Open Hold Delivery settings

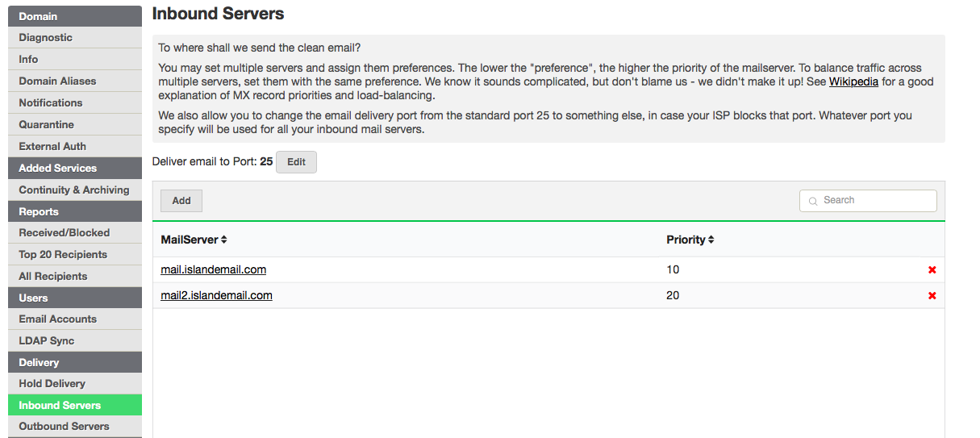pyautogui.click(x=75, y=384)
